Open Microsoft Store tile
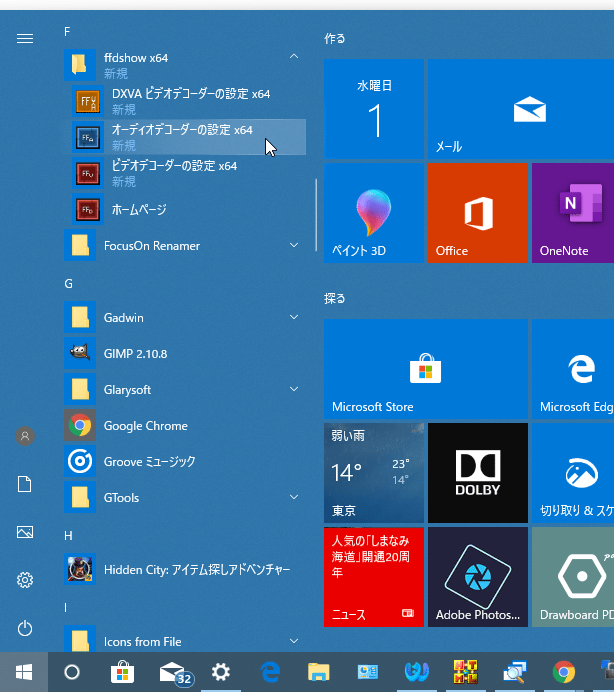614x692 pixels. (x=426, y=369)
